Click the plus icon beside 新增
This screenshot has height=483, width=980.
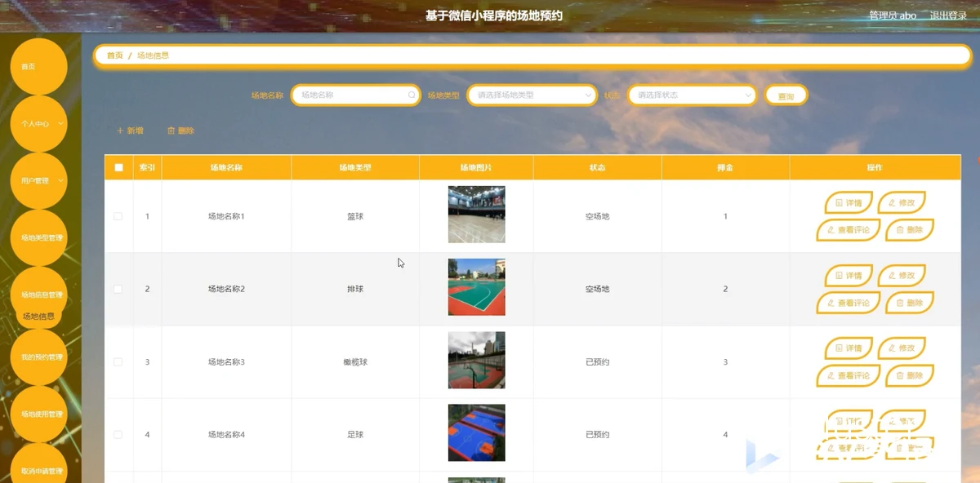[120, 131]
